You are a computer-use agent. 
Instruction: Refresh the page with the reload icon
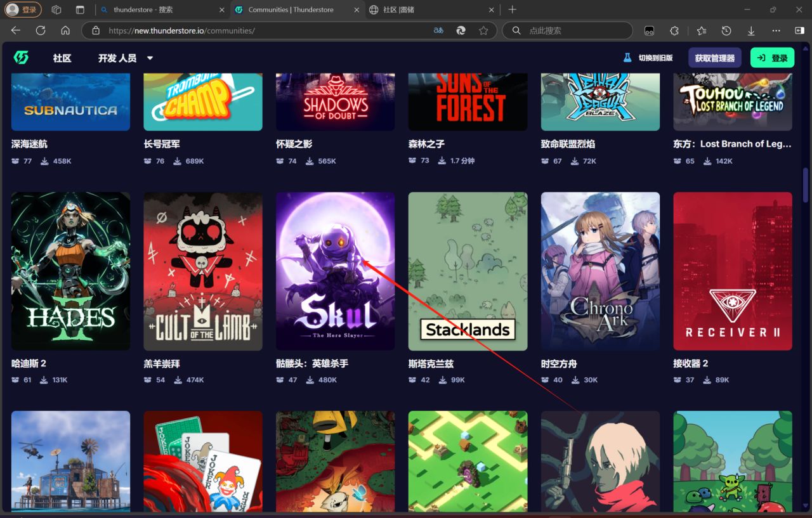(41, 30)
